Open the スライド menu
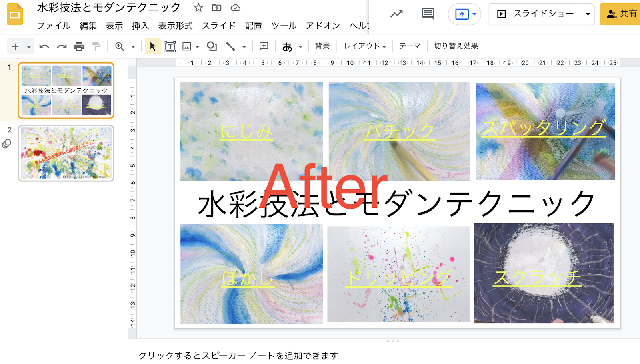Screen dimensions: 640x364 tap(219, 26)
